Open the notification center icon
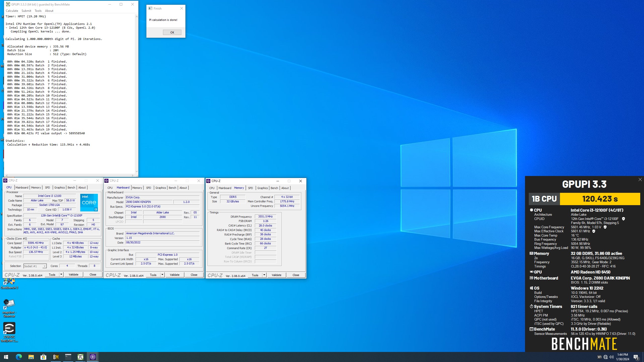 click(x=636, y=357)
